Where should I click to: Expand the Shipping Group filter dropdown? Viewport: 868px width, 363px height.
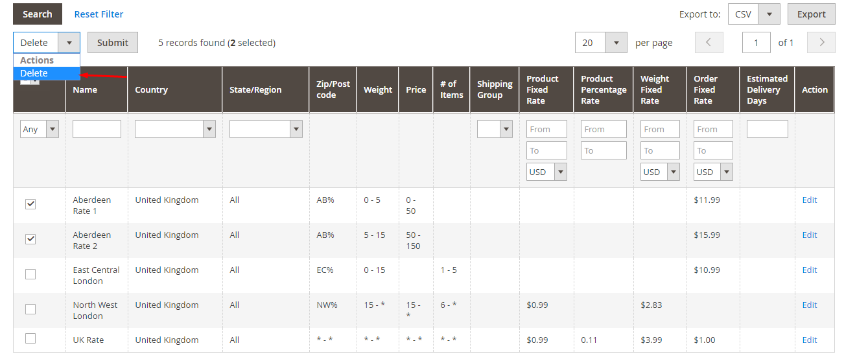click(506, 129)
